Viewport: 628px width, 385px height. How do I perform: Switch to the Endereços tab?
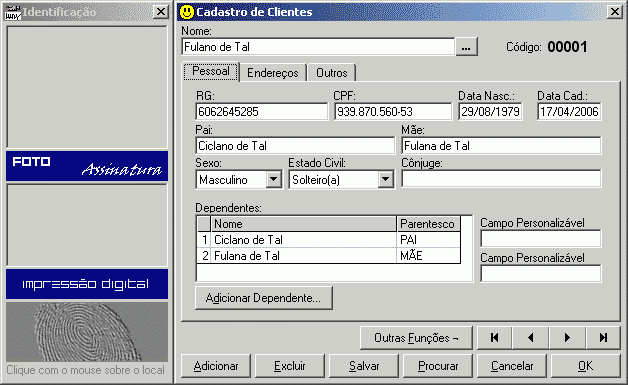[272, 73]
